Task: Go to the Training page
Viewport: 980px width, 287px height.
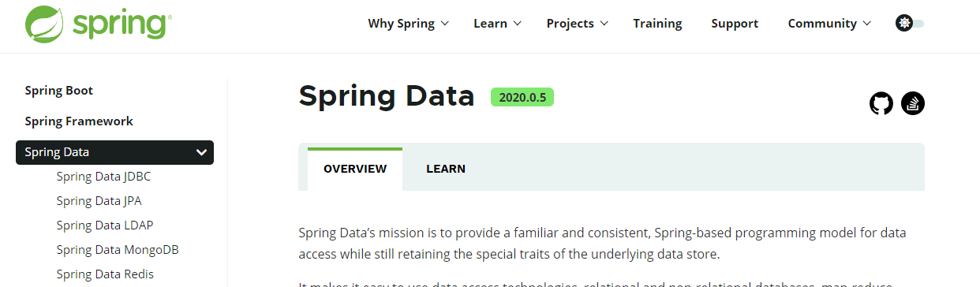Action: click(x=657, y=24)
